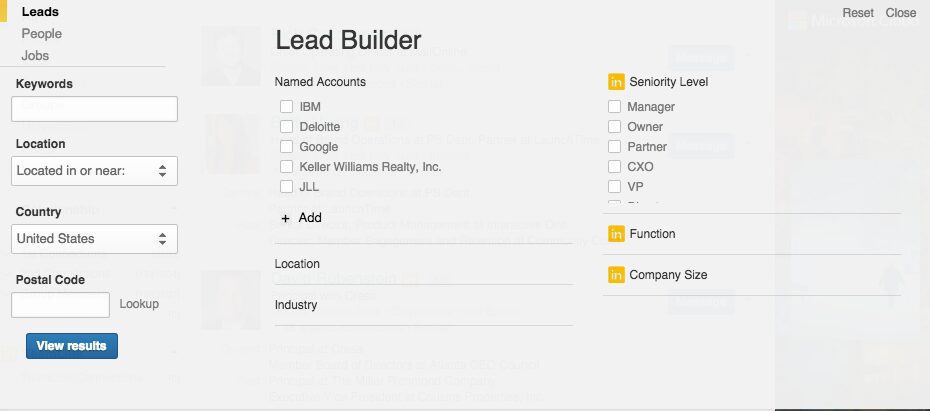Click LinkedIn icon beside Function

tap(616, 234)
